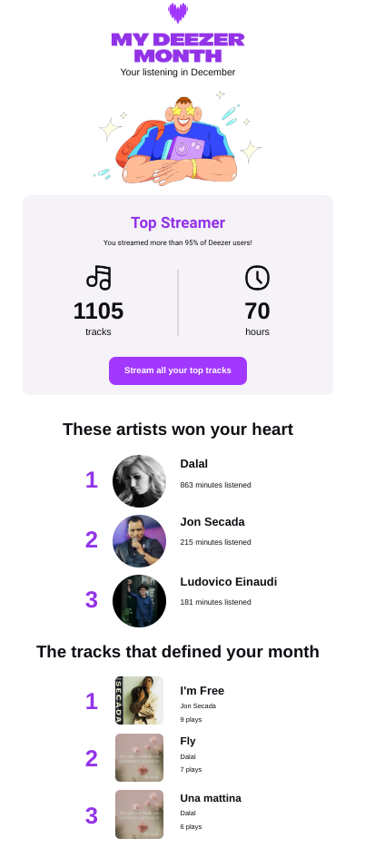Click the 1105 tracks count
Viewport: 365px width, 868px height.
99,311
